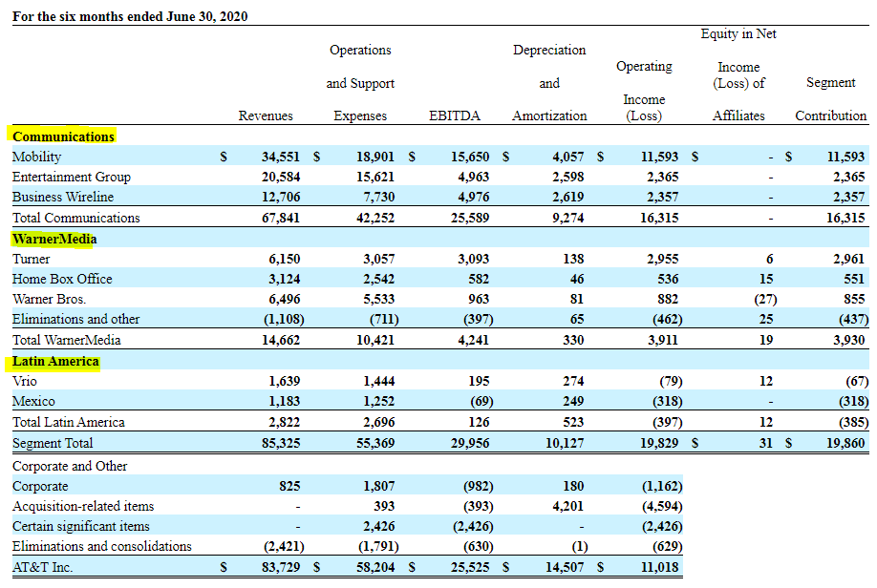
Task: Click the AT&T Inc. row label
Action: [x=42, y=567]
